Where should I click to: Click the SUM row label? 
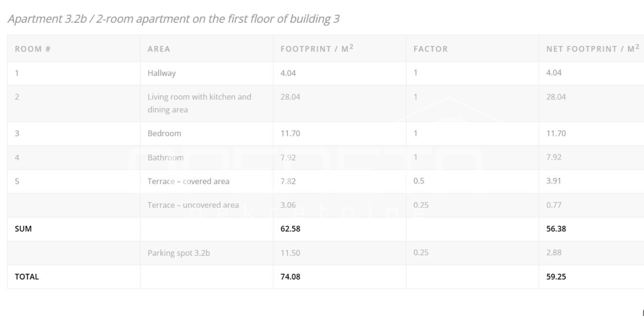23,229
